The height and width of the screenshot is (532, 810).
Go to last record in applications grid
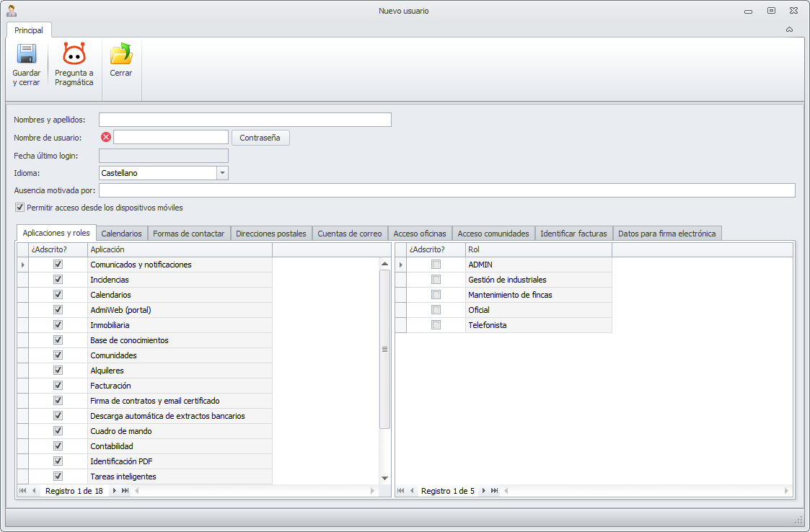click(x=126, y=491)
